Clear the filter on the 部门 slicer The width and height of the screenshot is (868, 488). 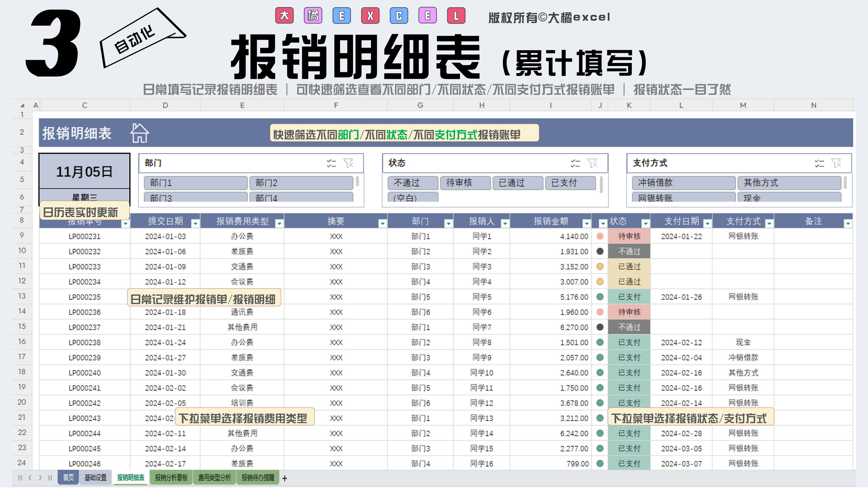[x=348, y=163]
